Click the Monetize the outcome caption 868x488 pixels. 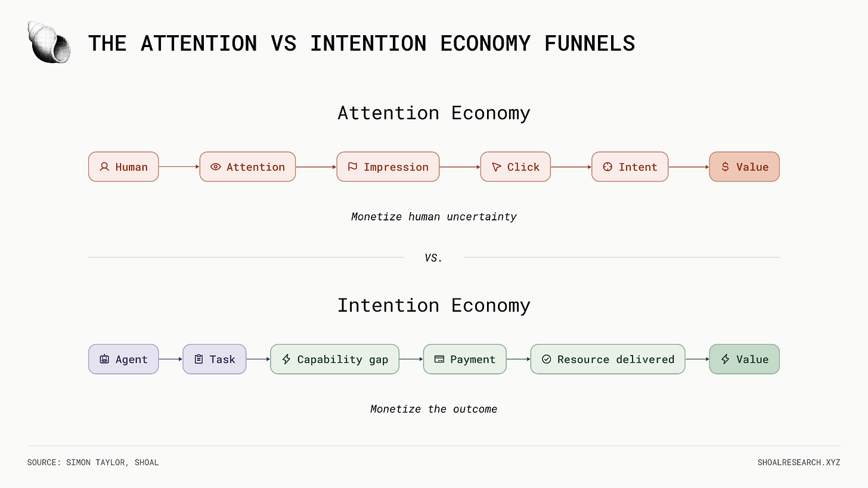click(x=434, y=409)
